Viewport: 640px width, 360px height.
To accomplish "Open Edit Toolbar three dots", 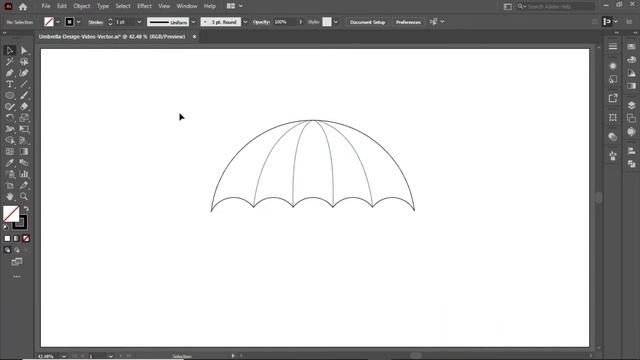I will (x=17, y=277).
